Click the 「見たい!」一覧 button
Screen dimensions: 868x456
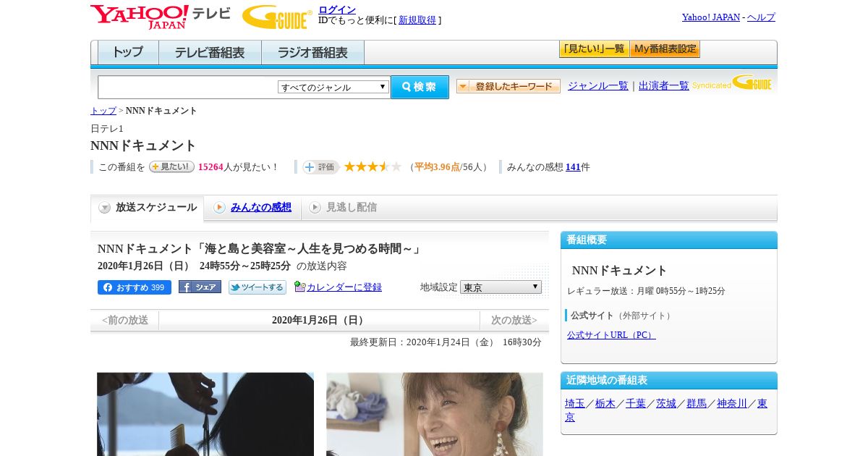tap(594, 49)
